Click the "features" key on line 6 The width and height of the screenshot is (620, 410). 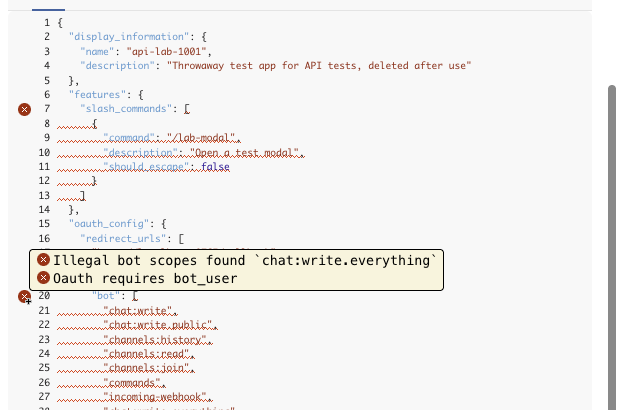(x=97, y=94)
